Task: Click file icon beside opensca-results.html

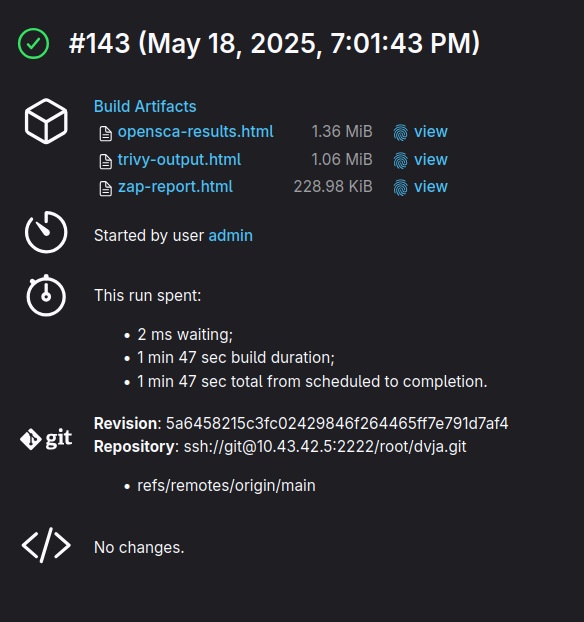Action: point(106,134)
